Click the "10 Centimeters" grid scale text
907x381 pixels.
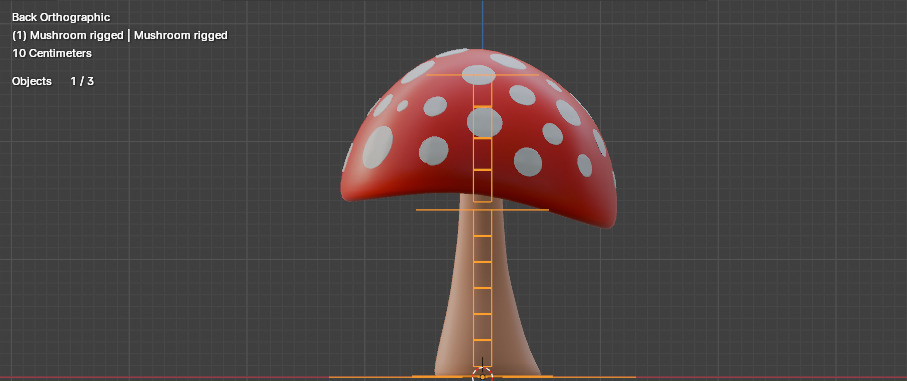tap(52, 53)
